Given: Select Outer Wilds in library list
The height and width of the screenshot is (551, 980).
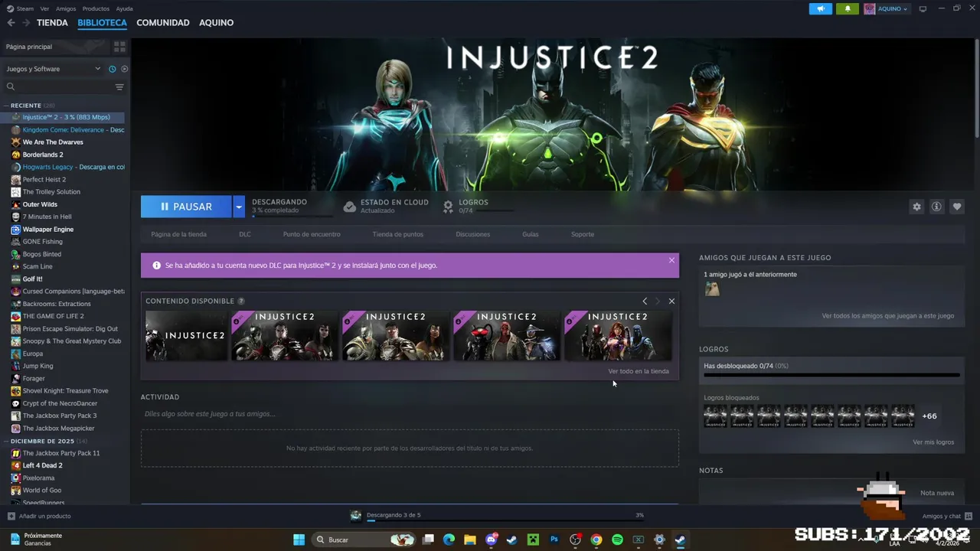Looking at the screenshot, I should click(40, 204).
